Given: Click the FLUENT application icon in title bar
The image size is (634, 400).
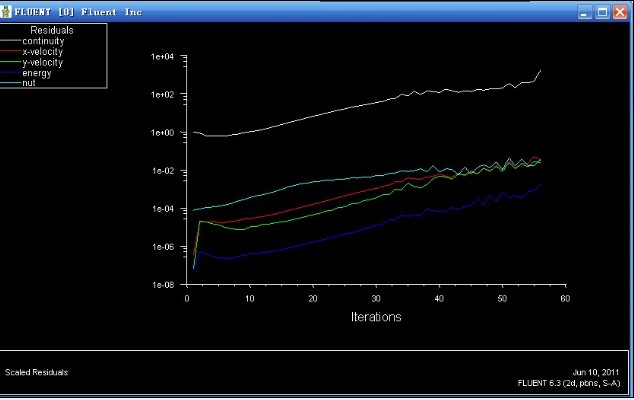Looking at the screenshot, I should [8, 12].
